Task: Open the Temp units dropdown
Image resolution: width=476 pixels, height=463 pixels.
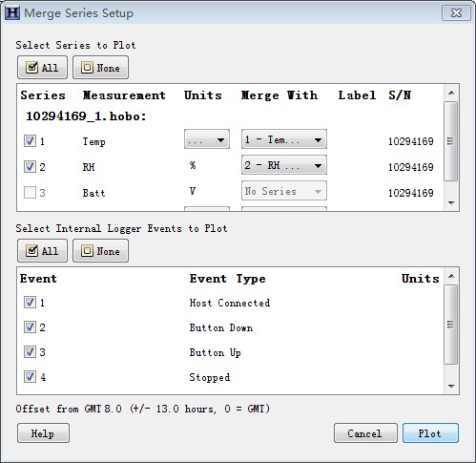Action: coord(207,139)
